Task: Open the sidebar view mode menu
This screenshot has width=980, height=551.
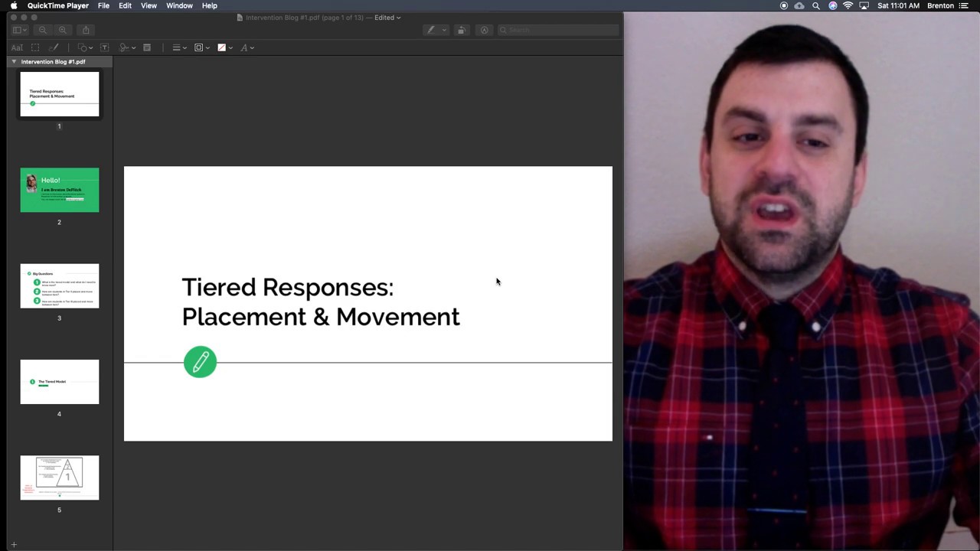Action: 20,30
